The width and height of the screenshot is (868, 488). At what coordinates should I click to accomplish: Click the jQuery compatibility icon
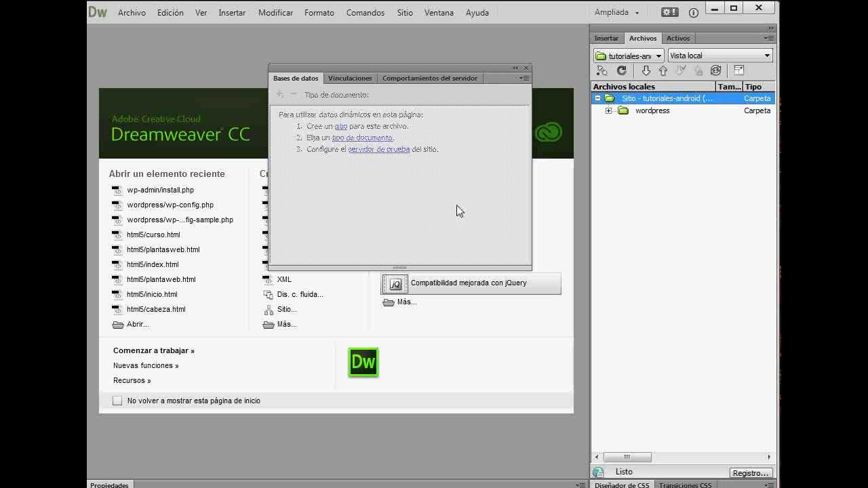click(395, 283)
